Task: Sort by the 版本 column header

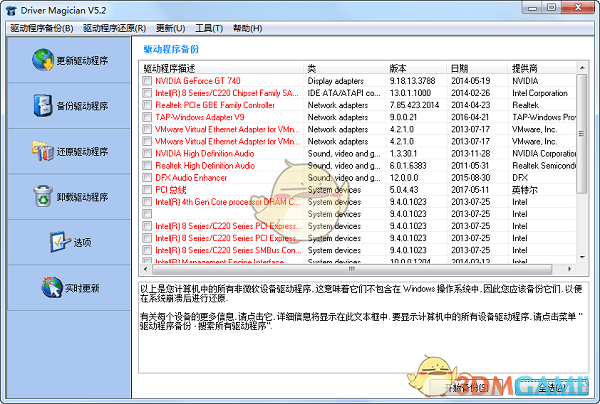Action: [x=416, y=68]
